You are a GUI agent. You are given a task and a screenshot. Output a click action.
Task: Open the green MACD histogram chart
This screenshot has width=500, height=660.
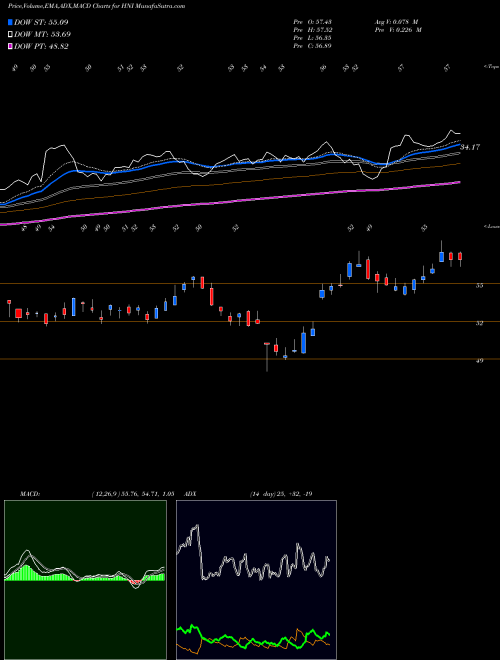click(x=85, y=580)
